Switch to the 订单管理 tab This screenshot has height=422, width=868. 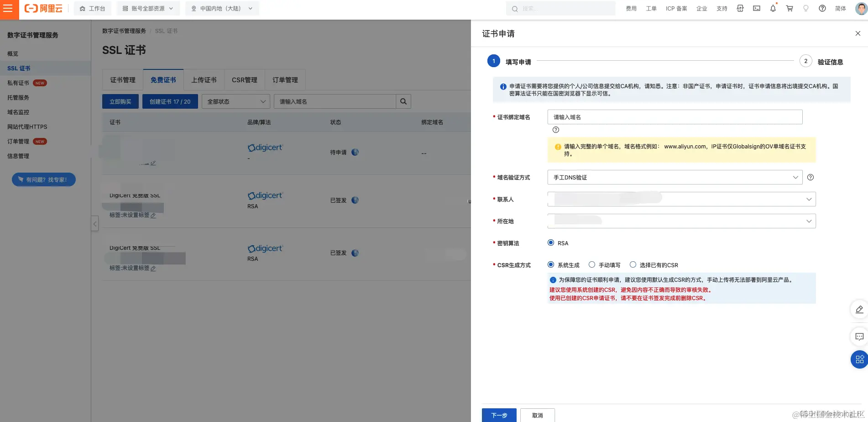(x=285, y=79)
